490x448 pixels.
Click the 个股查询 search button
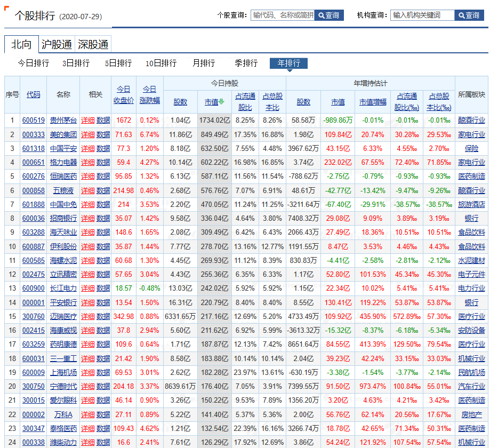pos(329,15)
